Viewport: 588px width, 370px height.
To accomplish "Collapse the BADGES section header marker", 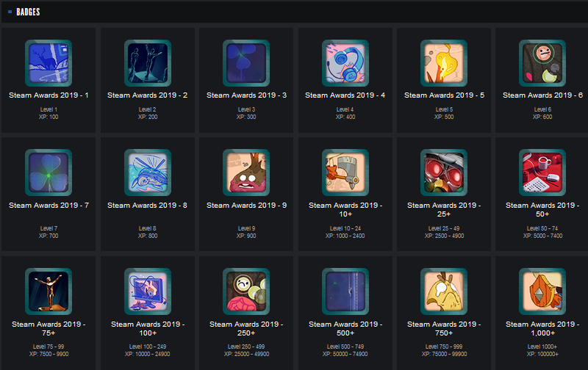I will 10,12.
